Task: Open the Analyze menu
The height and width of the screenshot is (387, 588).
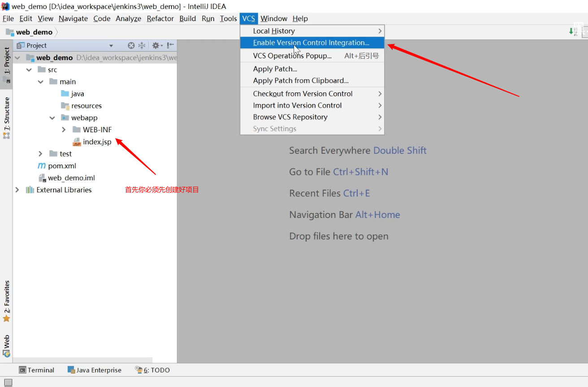Action: pos(128,18)
